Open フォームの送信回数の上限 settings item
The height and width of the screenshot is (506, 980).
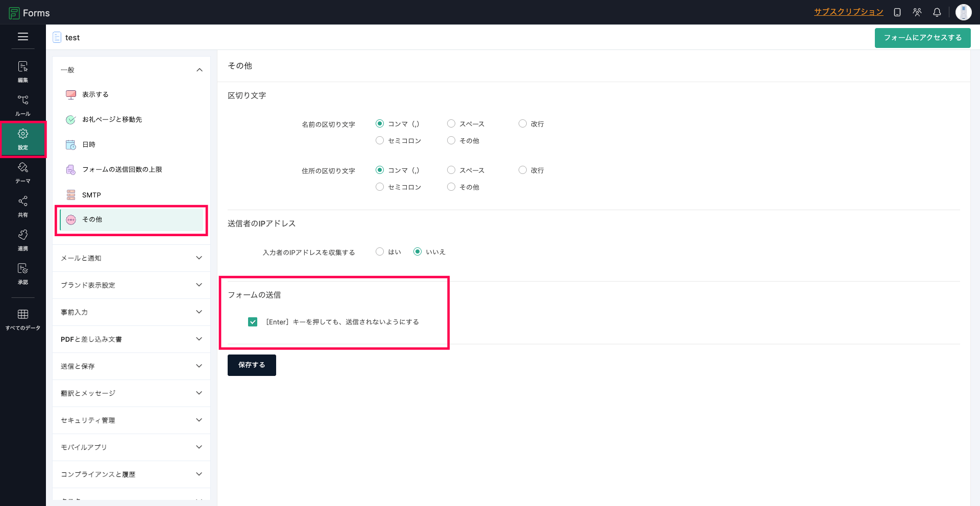coord(122,169)
